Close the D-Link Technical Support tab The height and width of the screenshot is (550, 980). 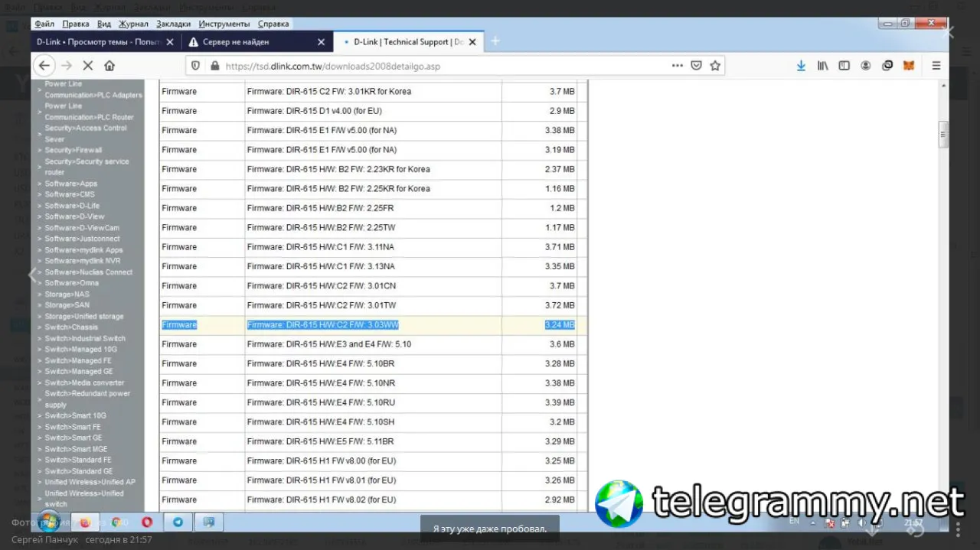(472, 42)
